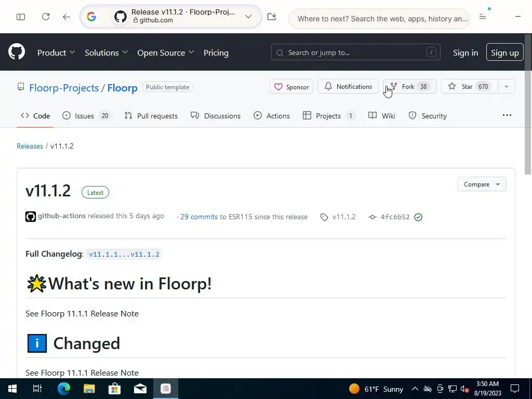Expand the Solutions menu
Viewport: 532px width, 399px height.
(x=106, y=52)
